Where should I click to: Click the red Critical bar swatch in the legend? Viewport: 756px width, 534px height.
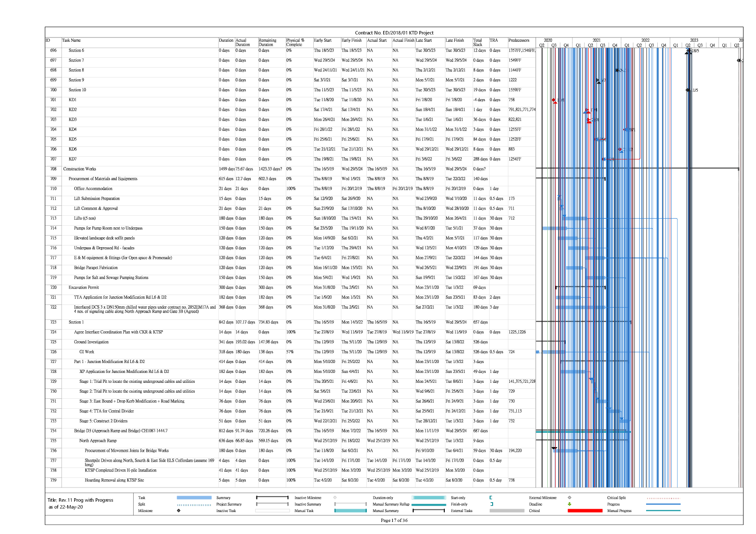(x=584, y=511)
